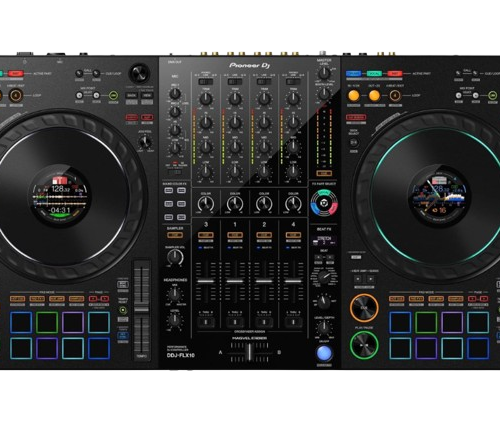
Task: Tap the VIEW button under the browse knob
Action: coord(147,95)
